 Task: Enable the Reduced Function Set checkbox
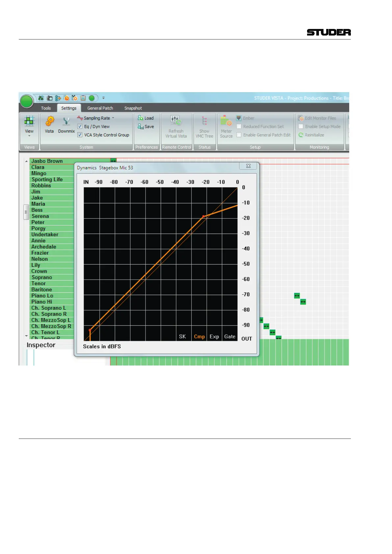pyautogui.click(x=239, y=126)
